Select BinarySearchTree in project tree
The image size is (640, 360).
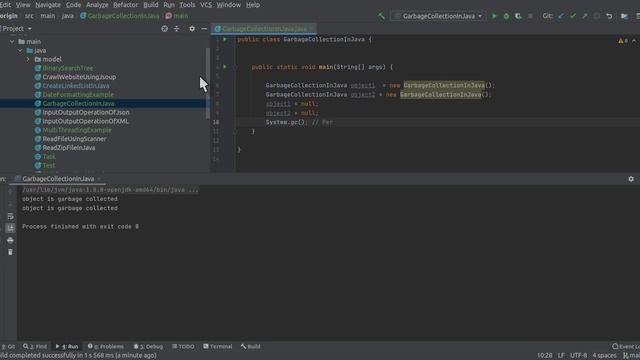click(67, 68)
